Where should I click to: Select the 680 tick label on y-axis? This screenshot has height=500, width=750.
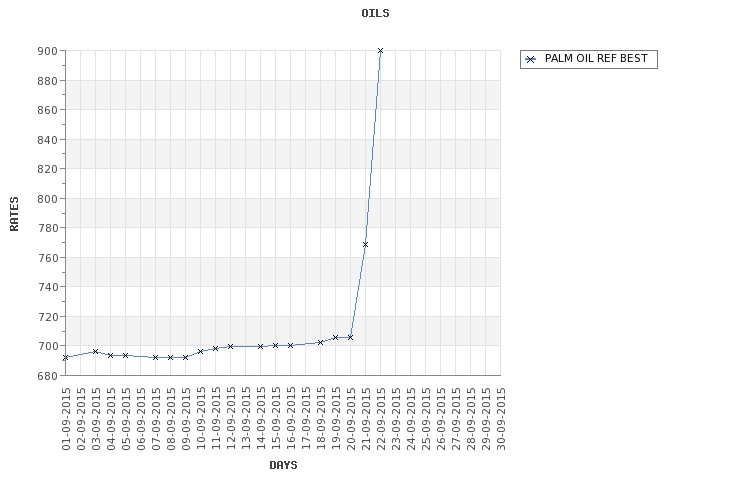[46, 376]
